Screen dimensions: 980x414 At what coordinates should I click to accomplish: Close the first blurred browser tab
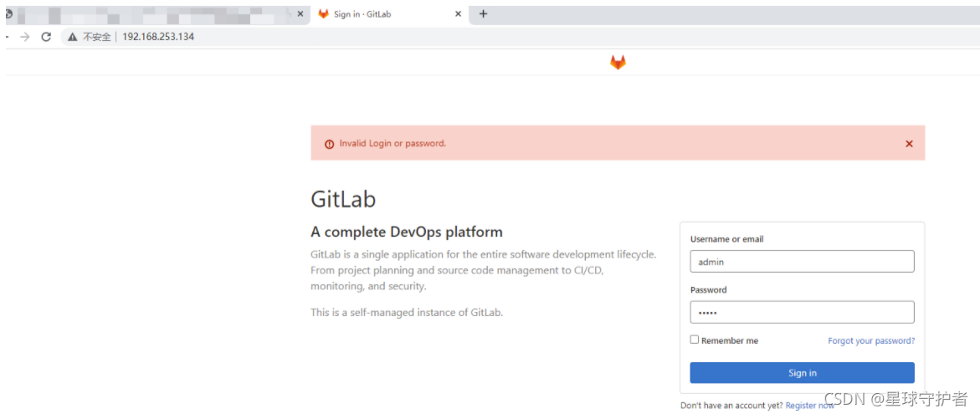pos(300,13)
